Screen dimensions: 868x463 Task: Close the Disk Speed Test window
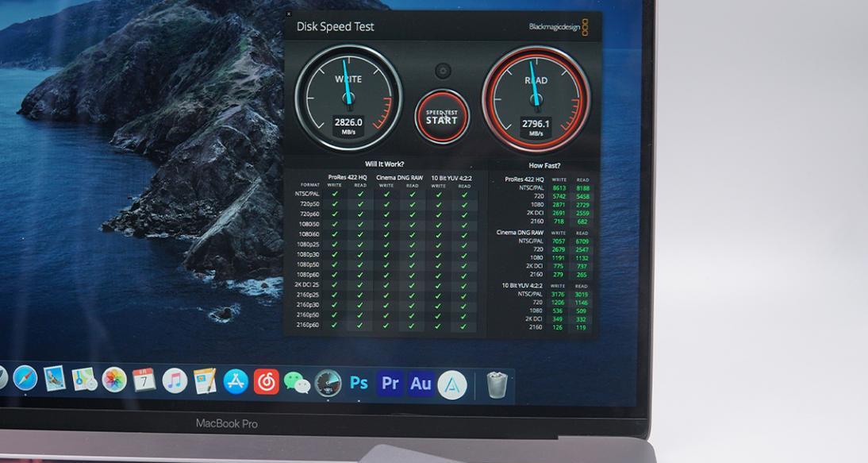pos(289,14)
